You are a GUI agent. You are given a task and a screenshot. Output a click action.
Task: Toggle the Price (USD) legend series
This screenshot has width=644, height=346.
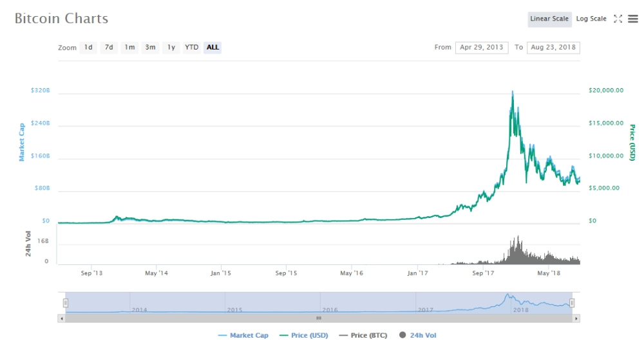(306, 335)
